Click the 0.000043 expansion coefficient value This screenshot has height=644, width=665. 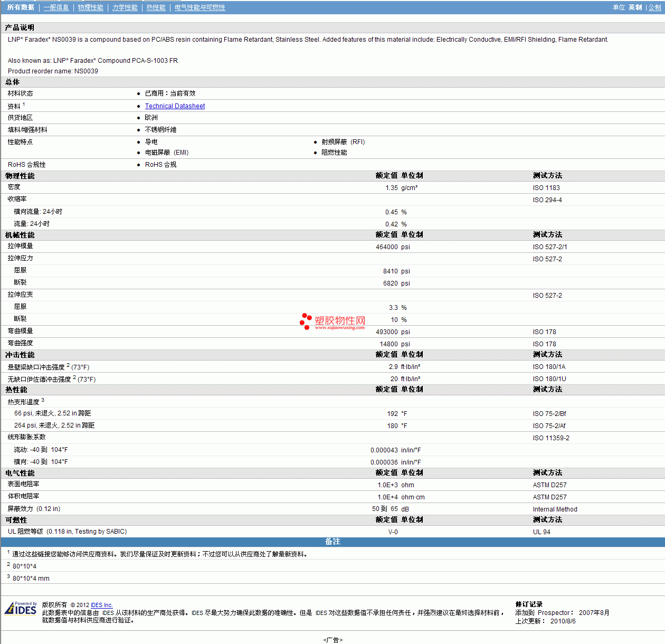384,450
